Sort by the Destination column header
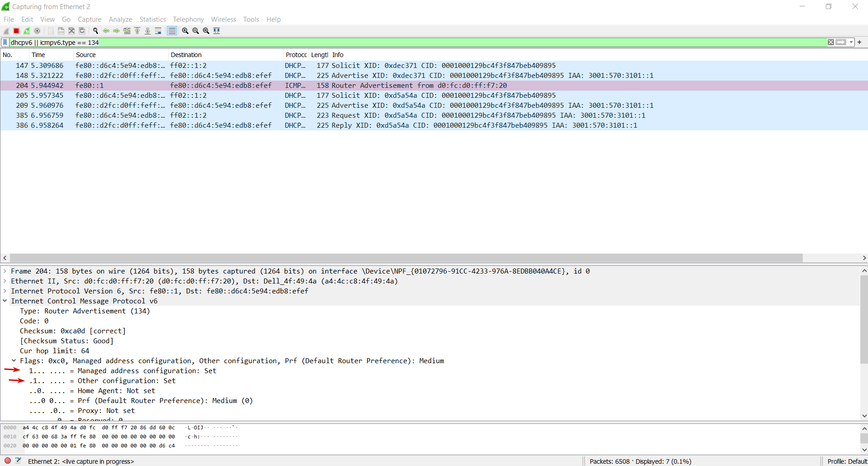 coord(226,55)
